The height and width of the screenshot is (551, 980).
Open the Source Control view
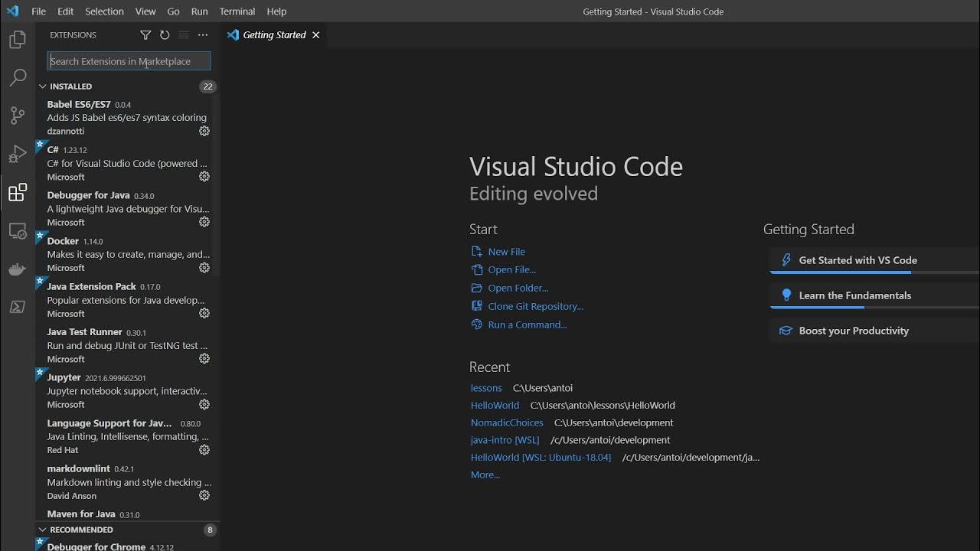coord(18,116)
